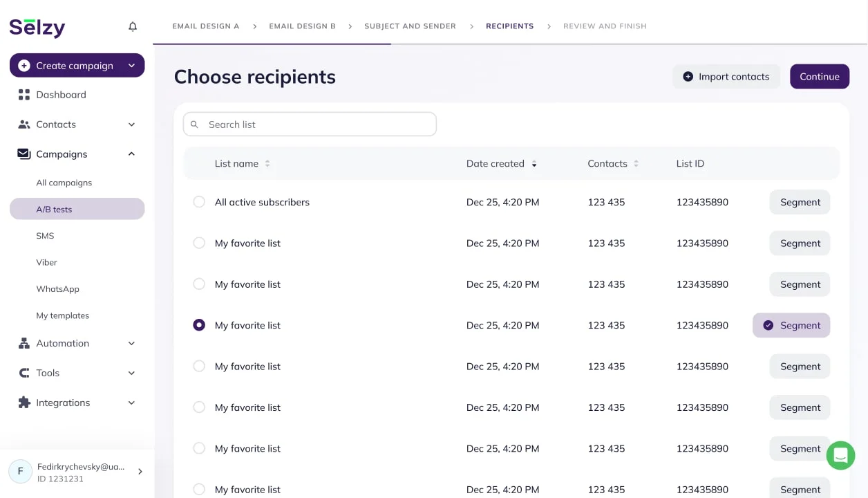
Task: Click the Integrations puzzle icon
Action: coord(24,403)
